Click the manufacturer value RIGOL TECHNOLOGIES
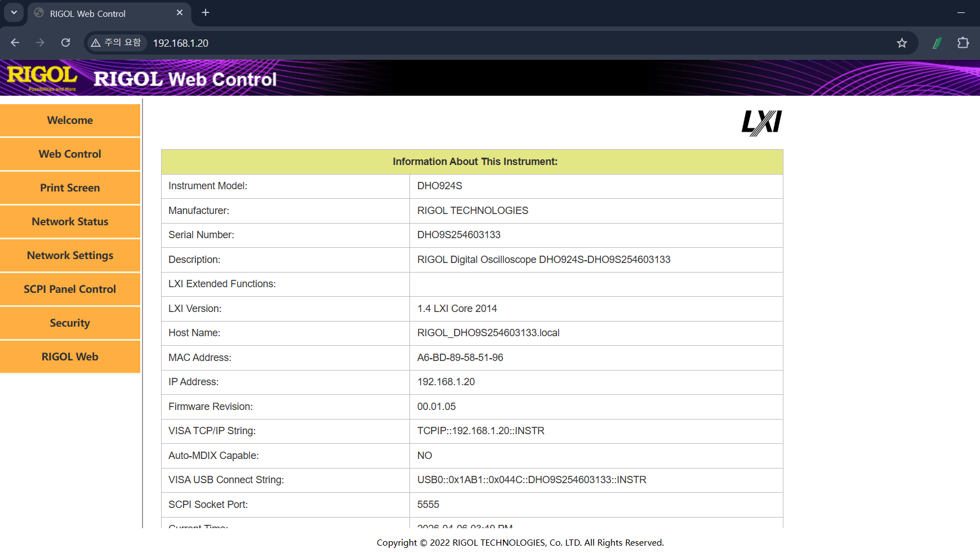This screenshot has width=980, height=553. coord(473,211)
